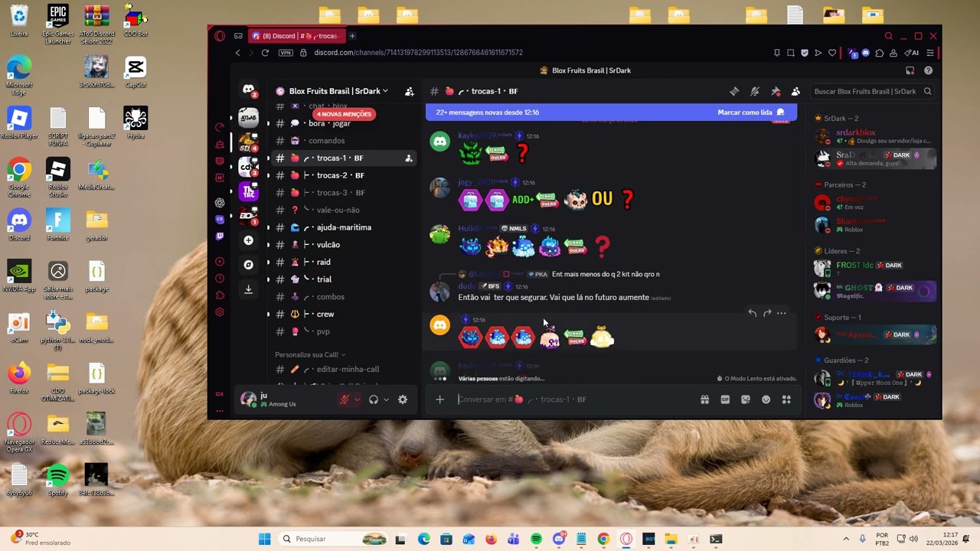Open Discord inbox icon
The height and width of the screenshot is (551, 980).
(x=910, y=70)
